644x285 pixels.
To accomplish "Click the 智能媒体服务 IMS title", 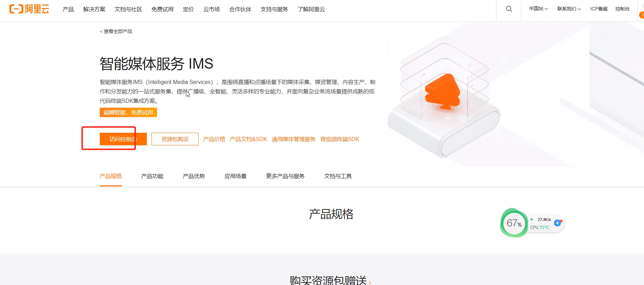I will (x=156, y=64).
